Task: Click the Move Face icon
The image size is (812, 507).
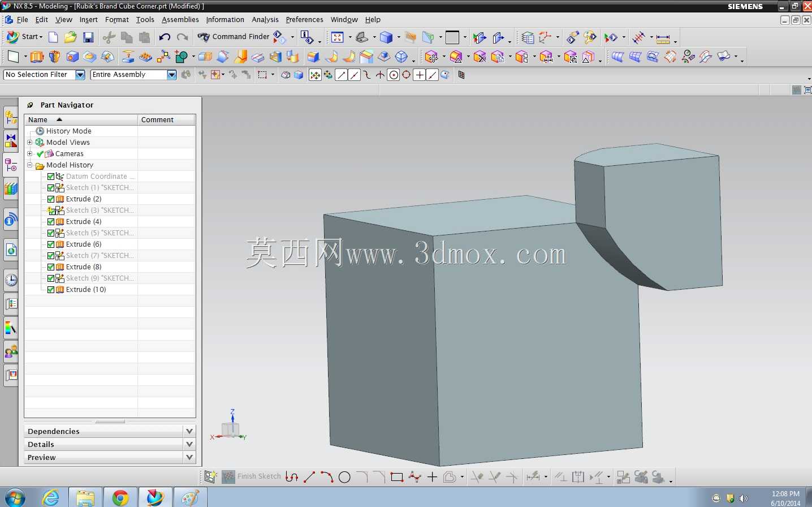Action: pos(432,57)
